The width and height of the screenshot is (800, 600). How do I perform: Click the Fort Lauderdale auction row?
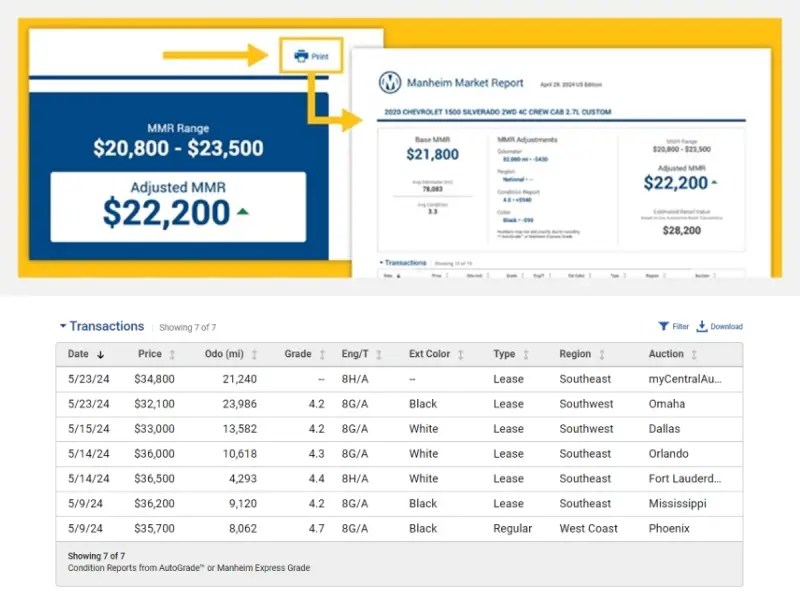pyautogui.click(x=399, y=479)
